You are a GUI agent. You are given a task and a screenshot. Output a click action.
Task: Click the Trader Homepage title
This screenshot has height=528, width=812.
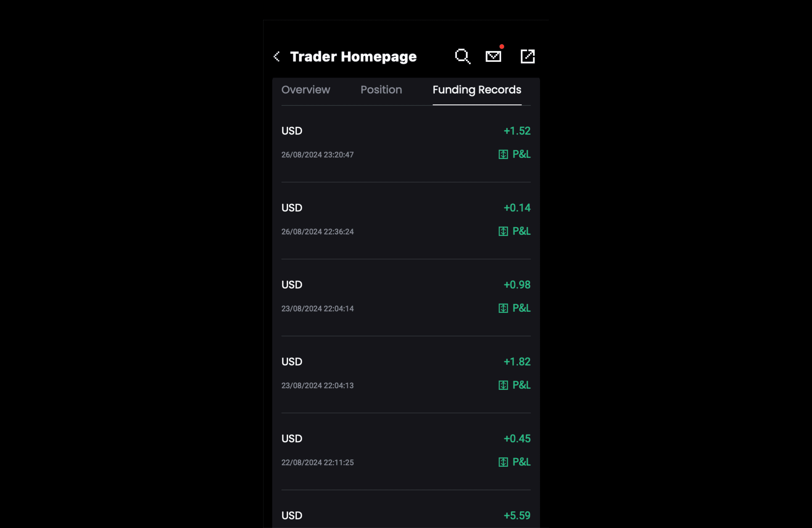pos(354,57)
